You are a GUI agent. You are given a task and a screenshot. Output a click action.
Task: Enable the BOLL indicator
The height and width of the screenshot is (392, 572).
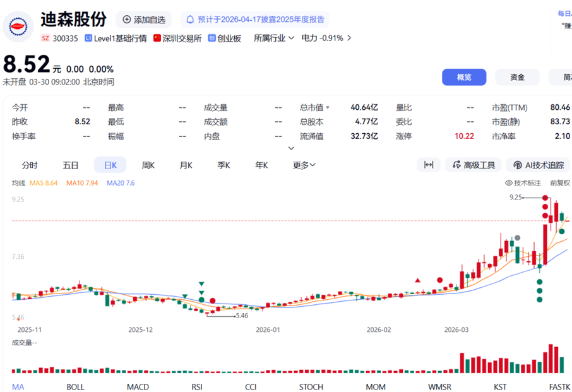pos(75,386)
